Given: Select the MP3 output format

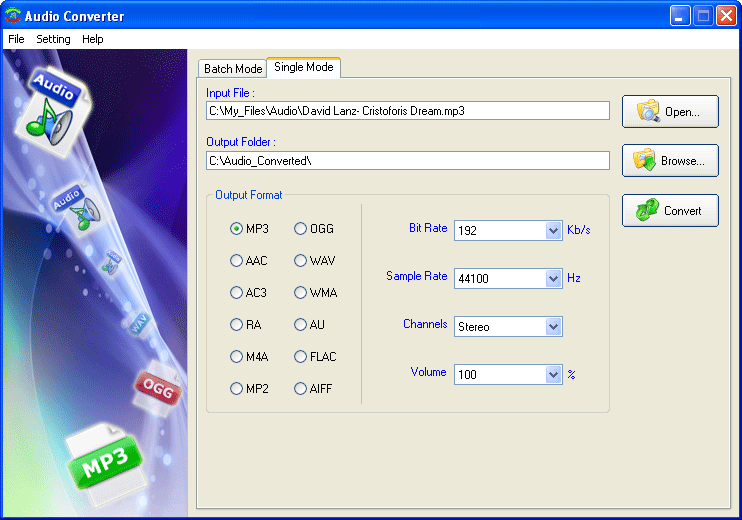Looking at the screenshot, I should point(236,229).
